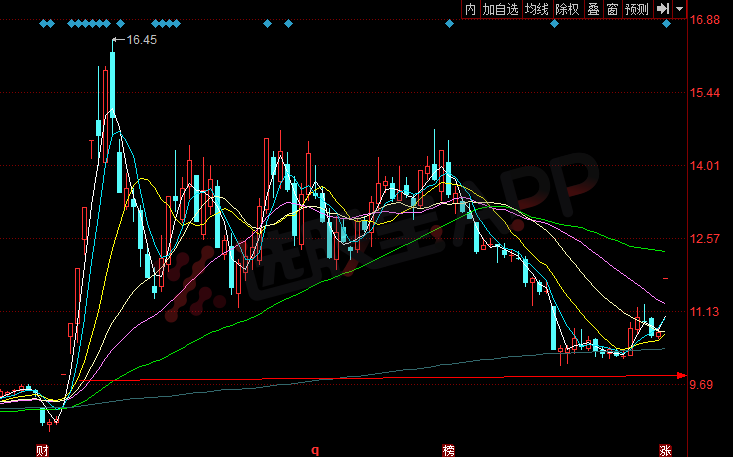This screenshot has width=733, height=457.
Task: Click the 榜 marker on time axis
Action: point(448,450)
